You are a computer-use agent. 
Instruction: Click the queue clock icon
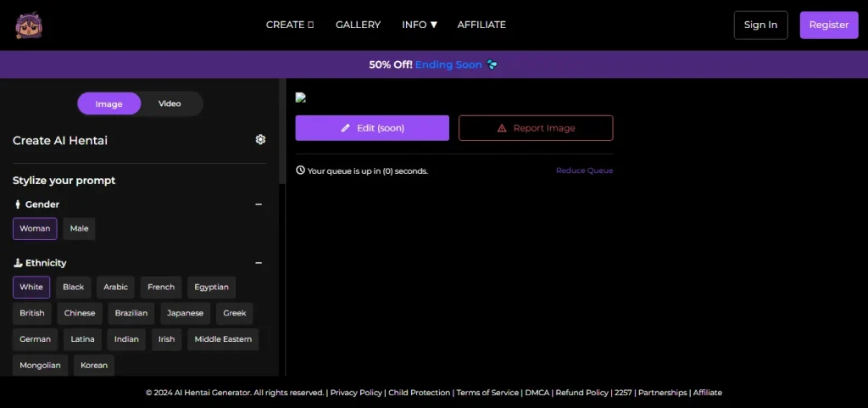pos(301,170)
